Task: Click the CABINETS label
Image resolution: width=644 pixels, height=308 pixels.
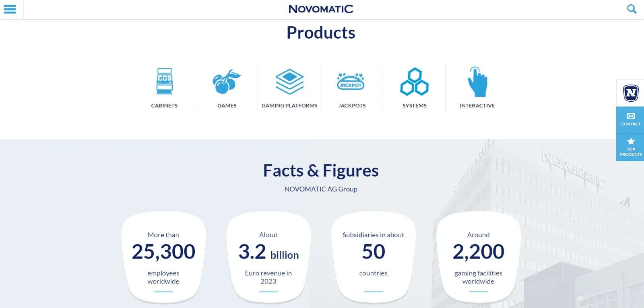Action: 164,106
